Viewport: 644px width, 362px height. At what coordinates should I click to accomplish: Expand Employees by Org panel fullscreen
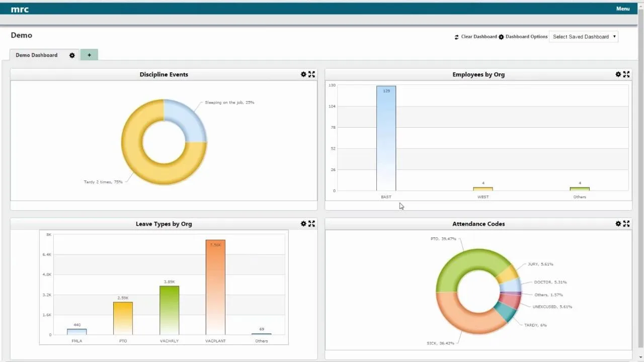coord(626,74)
